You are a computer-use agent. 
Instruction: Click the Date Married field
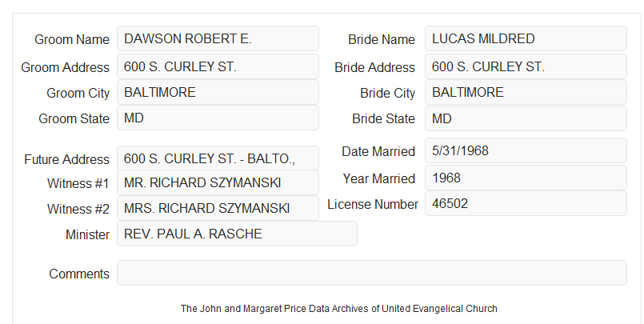point(526,150)
